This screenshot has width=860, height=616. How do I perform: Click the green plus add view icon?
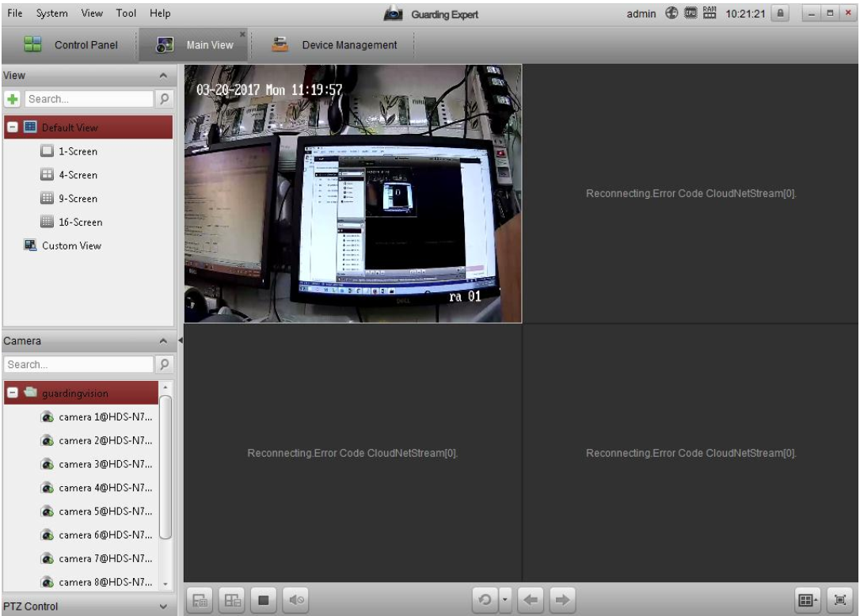(x=12, y=100)
